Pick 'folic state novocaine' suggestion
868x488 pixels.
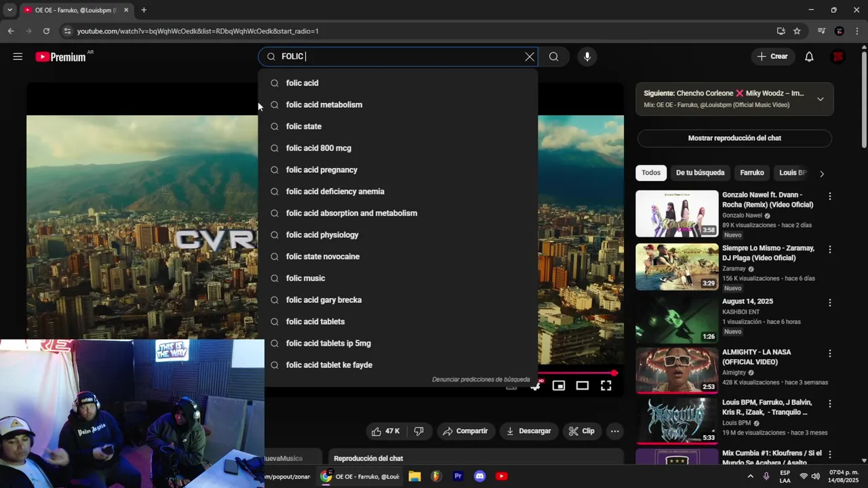[398, 256]
